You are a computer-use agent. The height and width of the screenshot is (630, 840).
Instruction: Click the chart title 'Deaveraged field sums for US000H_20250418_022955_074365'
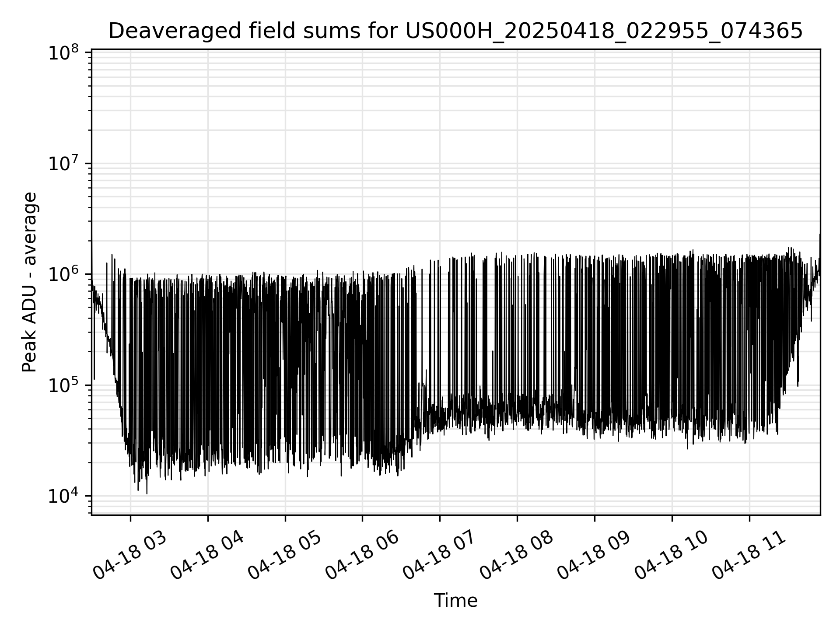pos(455,31)
